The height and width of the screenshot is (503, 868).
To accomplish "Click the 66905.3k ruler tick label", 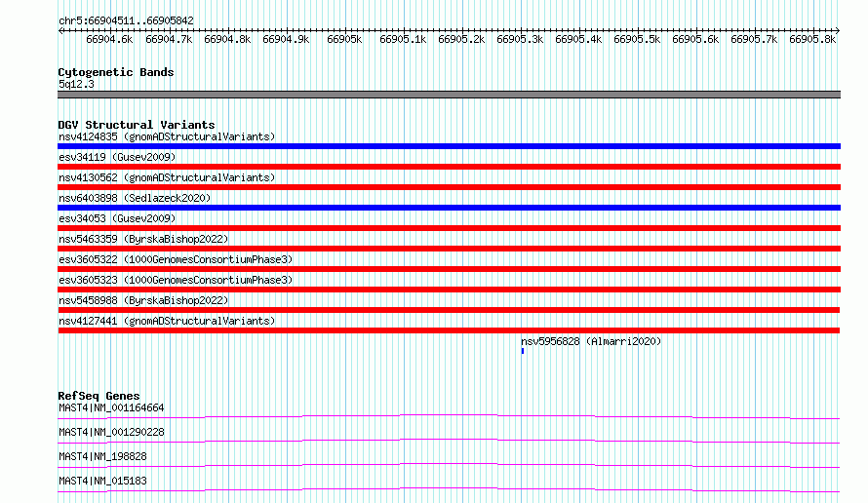I will 520,39.
